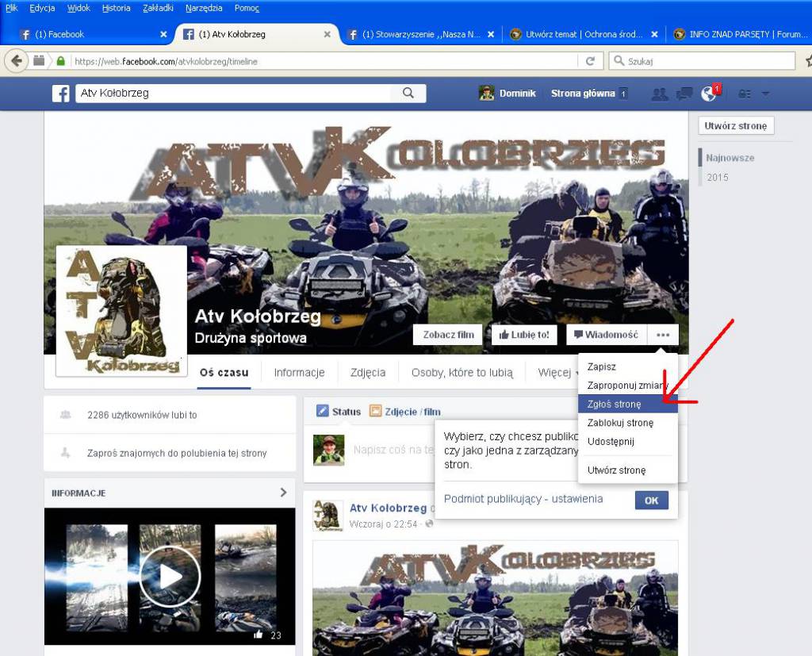Viewport: 812px width, 656px height.
Task: Open the Pomoc menu
Action: [247, 8]
